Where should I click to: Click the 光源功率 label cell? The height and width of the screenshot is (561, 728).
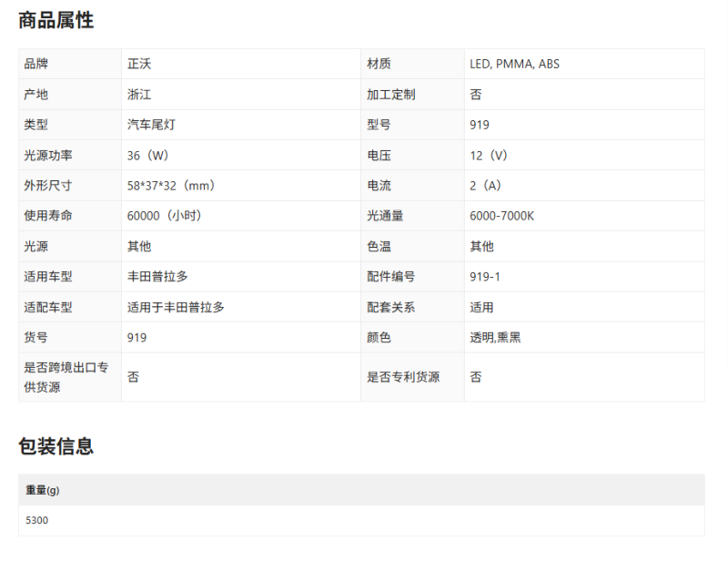pos(70,155)
